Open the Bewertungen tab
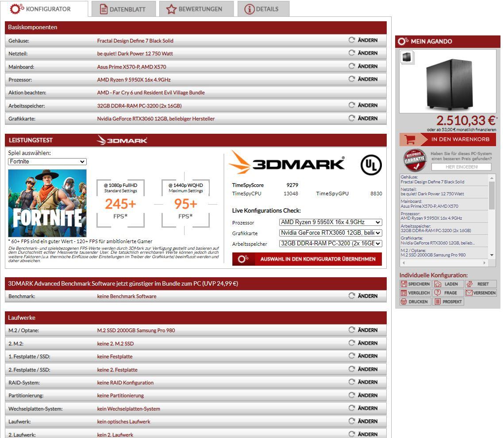Viewport: 504px width, 438px height. (196, 9)
